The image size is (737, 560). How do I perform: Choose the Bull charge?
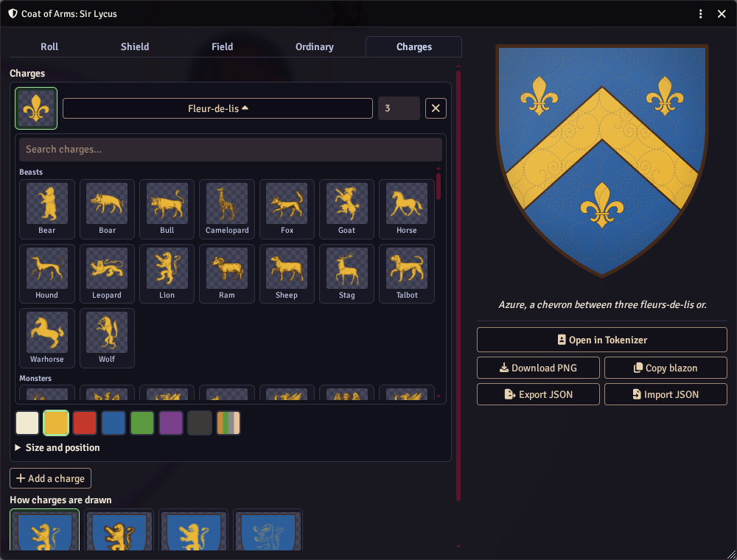point(167,209)
